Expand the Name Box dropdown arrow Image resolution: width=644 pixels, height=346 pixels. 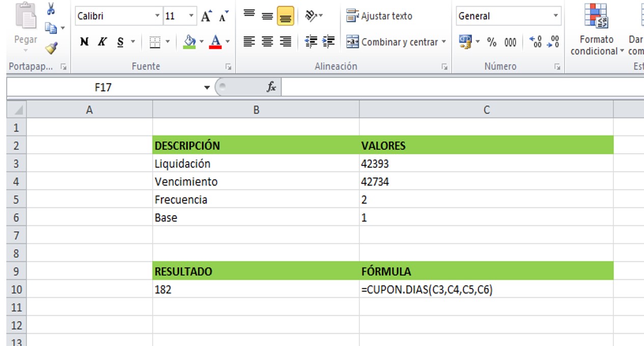click(x=207, y=88)
